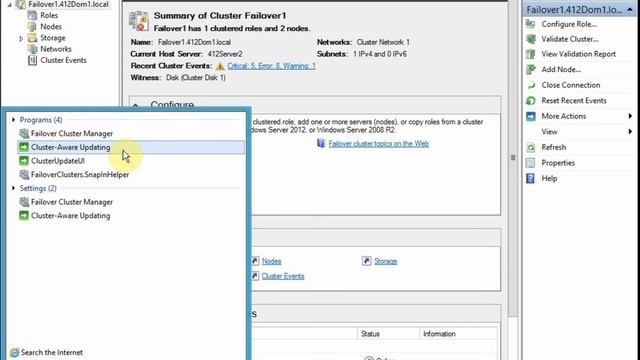
Task: Follow the Cluster Events navigate link
Action: (283, 276)
